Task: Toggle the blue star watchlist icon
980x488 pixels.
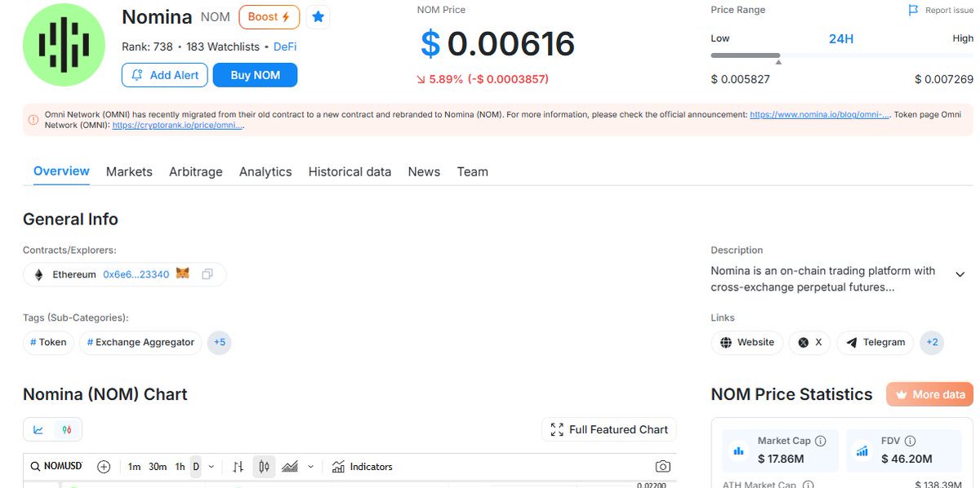Action: tap(318, 16)
